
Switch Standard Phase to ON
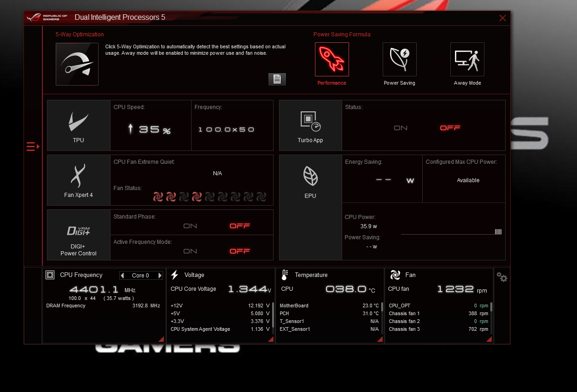click(x=190, y=226)
